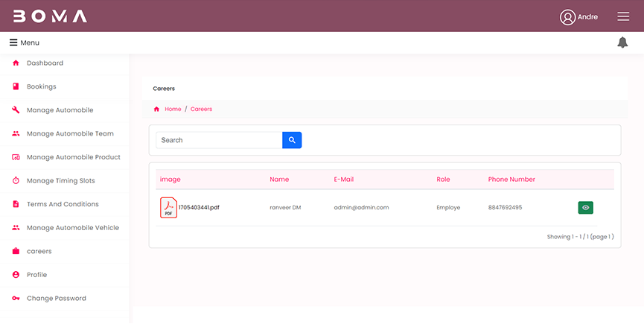Open Manage Automobile Product page
Image resolution: width=644 pixels, height=324 pixels.
coord(73,157)
